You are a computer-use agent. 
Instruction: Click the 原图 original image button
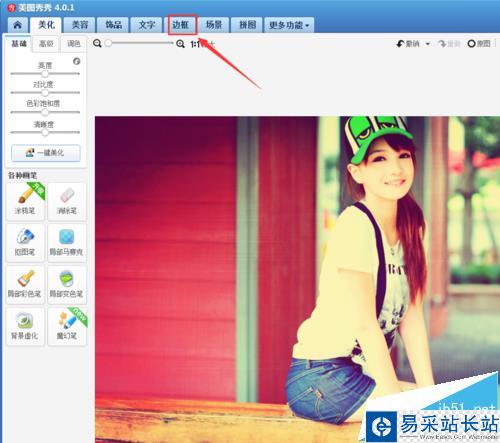(479, 44)
